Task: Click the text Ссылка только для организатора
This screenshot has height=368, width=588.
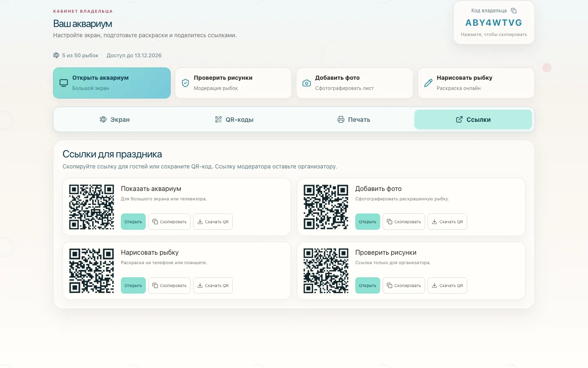Action: click(x=393, y=263)
